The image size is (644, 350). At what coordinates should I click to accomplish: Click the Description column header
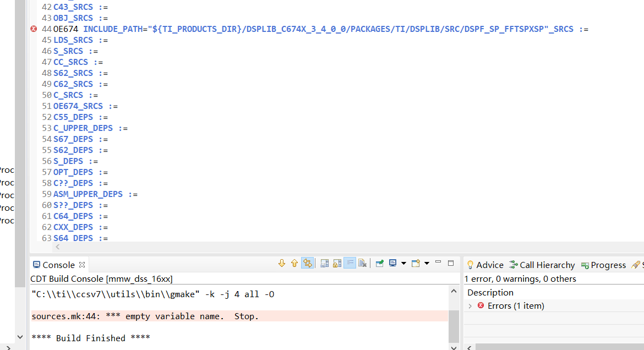pyautogui.click(x=490, y=292)
